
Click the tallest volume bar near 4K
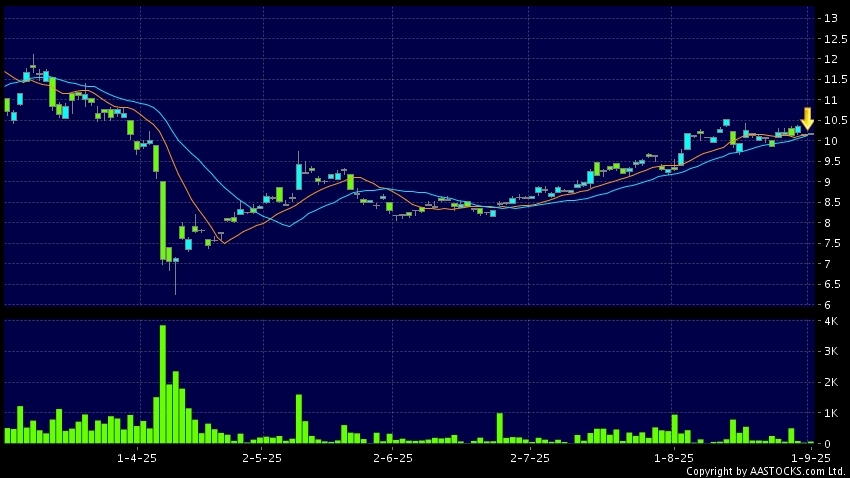(163, 384)
